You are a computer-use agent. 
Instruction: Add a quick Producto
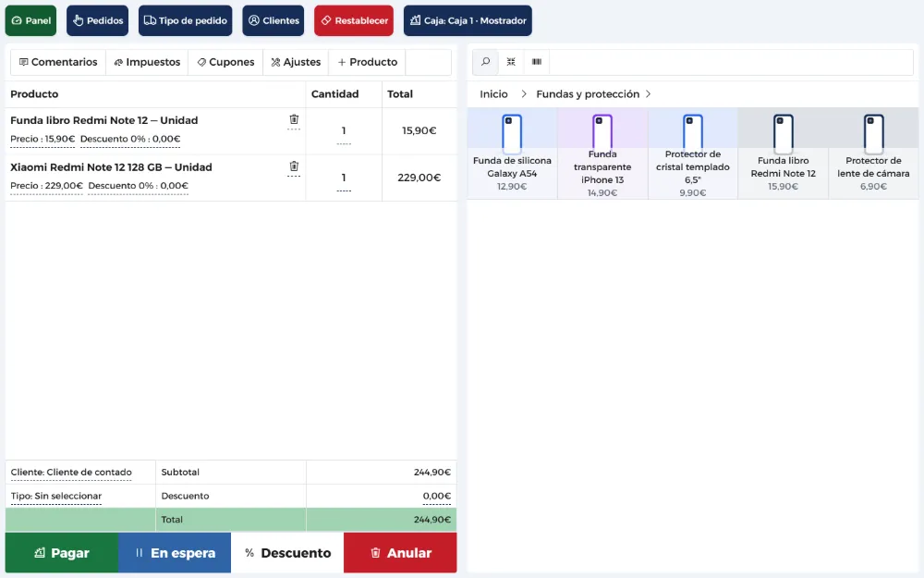click(x=367, y=62)
